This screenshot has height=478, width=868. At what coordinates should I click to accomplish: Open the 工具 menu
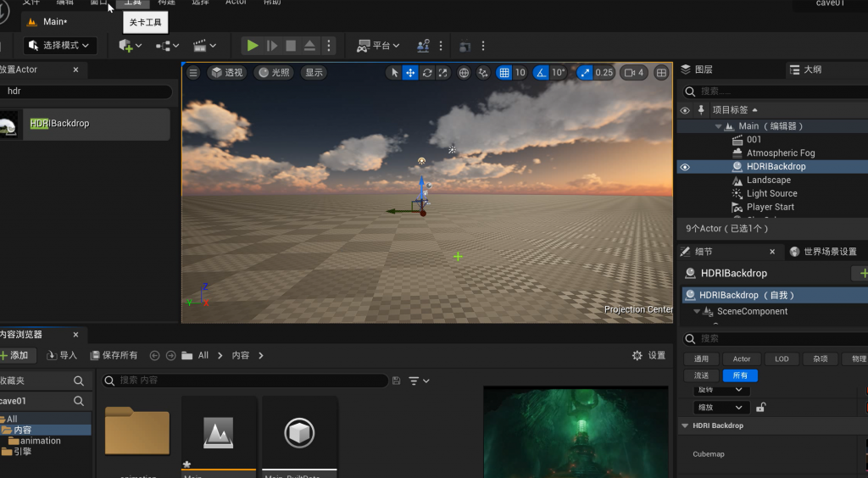click(132, 3)
